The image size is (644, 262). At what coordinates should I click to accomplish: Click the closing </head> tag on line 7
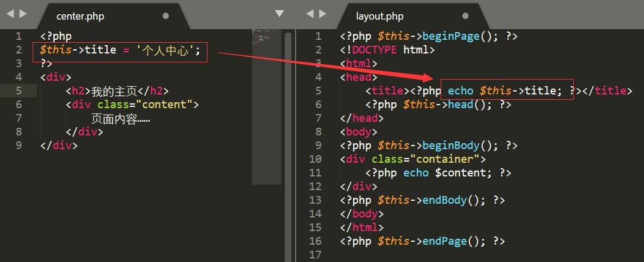[362, 118]
